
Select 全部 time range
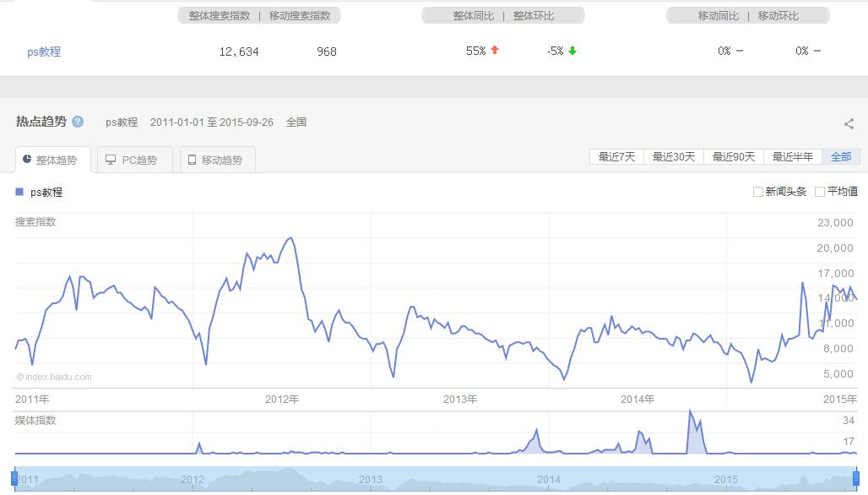tap(841, 157)
